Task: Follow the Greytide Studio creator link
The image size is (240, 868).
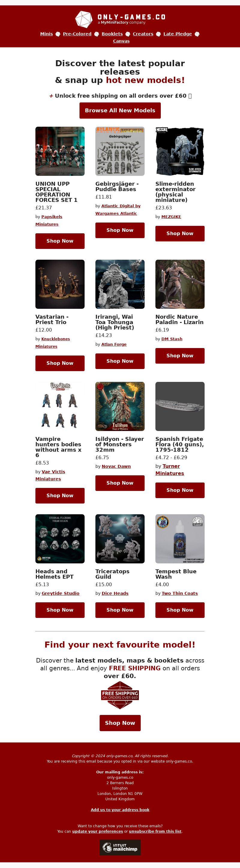Action: (60, 593)
